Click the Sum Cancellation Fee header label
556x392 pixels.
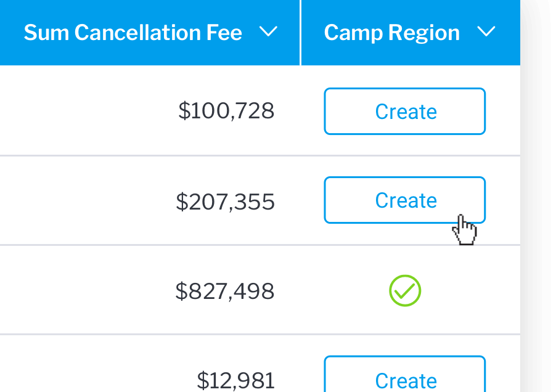point(133,33)
